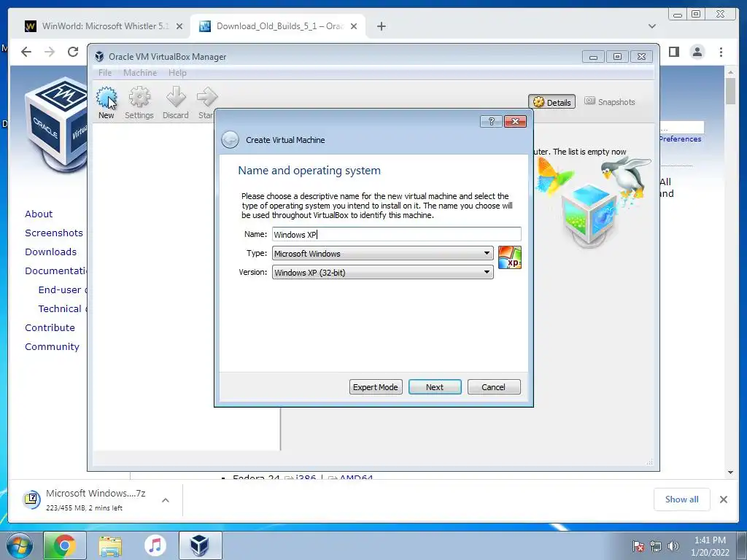Open Chrome from the taskbar
747x560 pixels.
tap(64, 545)
